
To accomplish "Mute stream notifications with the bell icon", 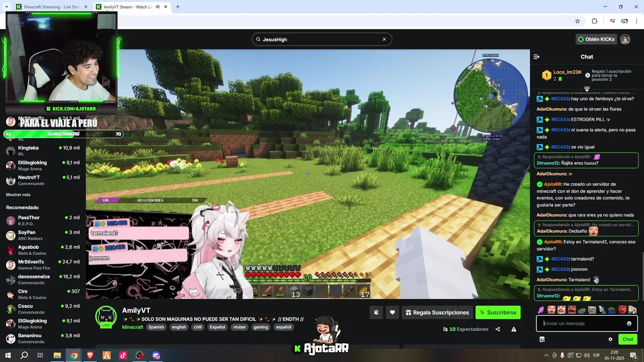I will pyautogui.click(x=376, y=312).
